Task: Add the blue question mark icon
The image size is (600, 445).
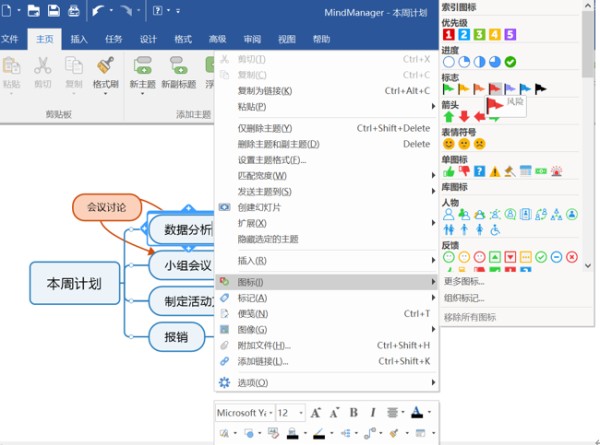Action: point(479,171)
